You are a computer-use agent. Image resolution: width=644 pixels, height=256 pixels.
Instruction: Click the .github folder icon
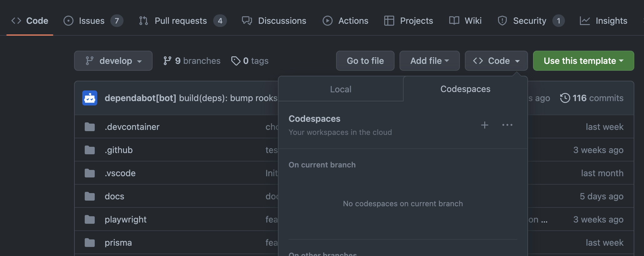(90, 150)
